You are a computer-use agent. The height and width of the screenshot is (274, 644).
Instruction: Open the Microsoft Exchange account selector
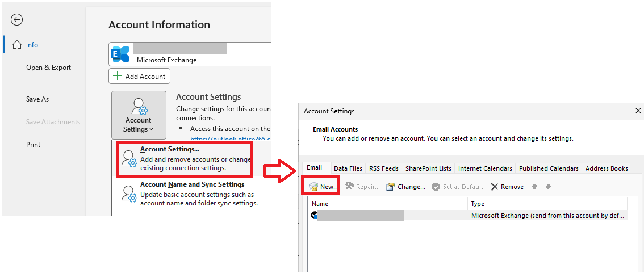[190, 54]
